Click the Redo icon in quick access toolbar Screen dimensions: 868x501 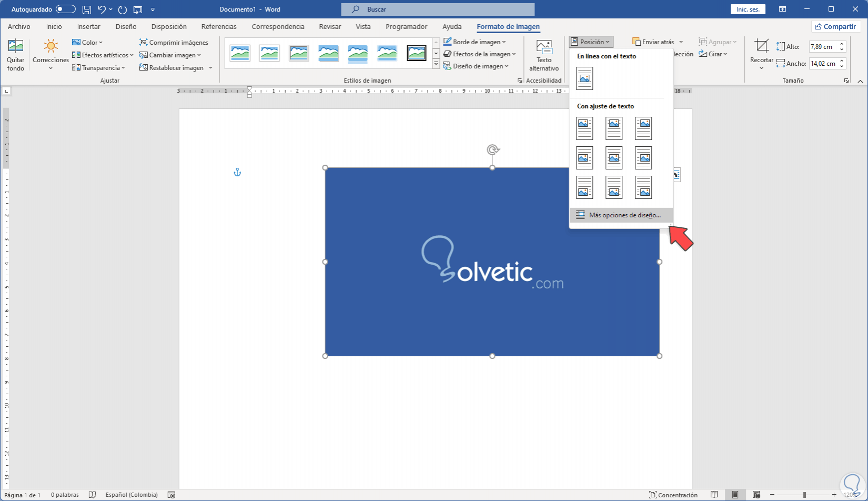coord(123,9)
